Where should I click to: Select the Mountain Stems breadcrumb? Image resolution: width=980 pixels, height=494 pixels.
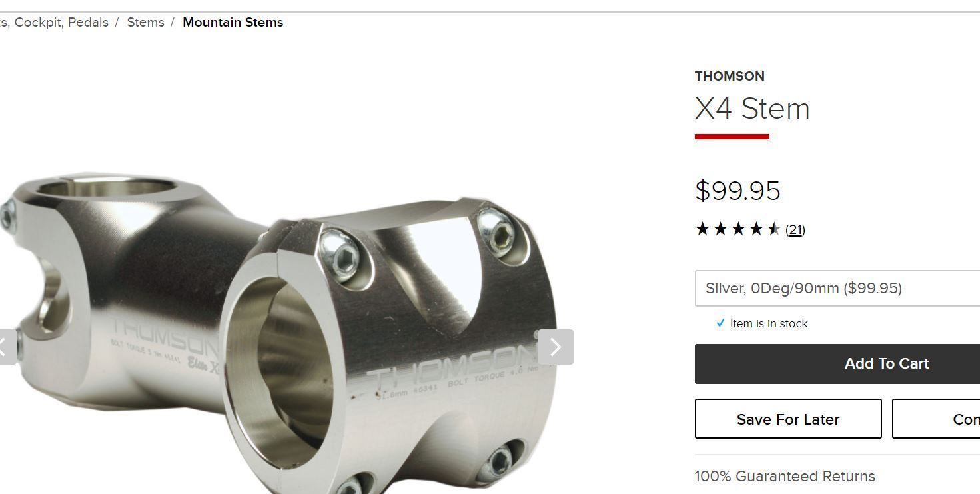tap(233, 22)
